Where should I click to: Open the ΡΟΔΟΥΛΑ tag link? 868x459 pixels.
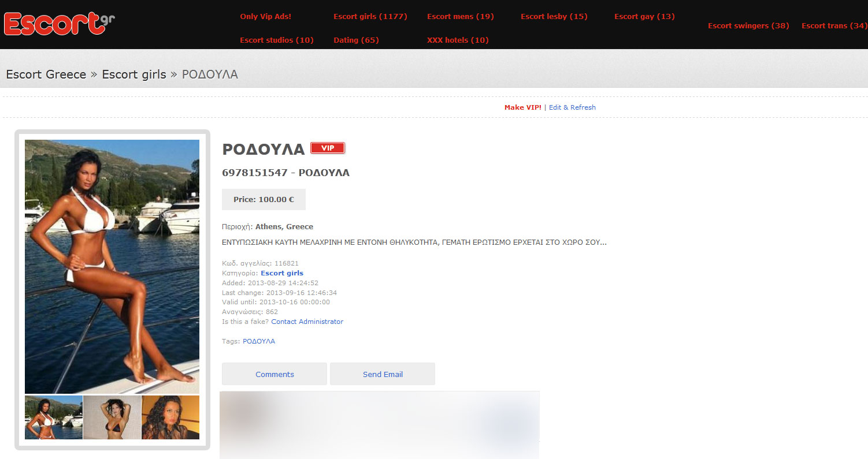(x=258, y=341)
